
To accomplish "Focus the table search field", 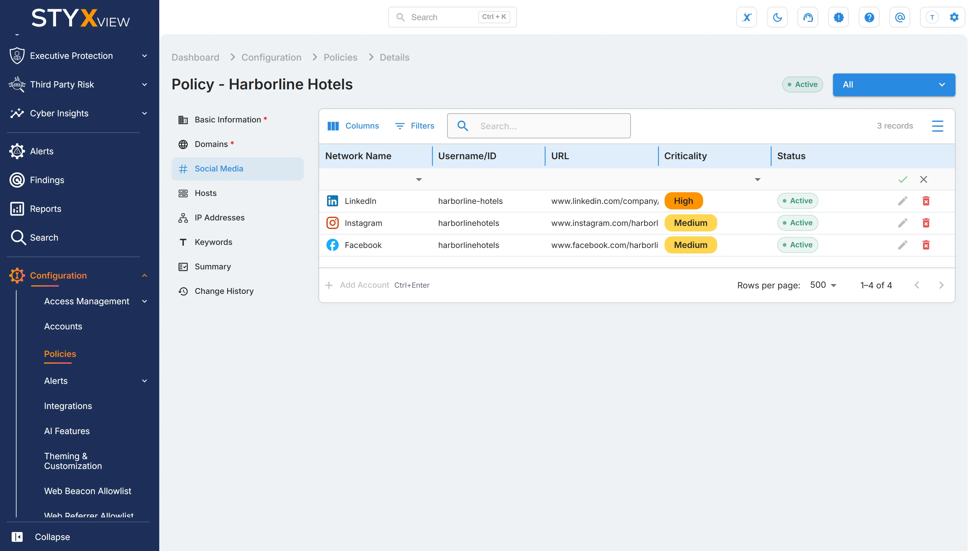I will (539, 126).
